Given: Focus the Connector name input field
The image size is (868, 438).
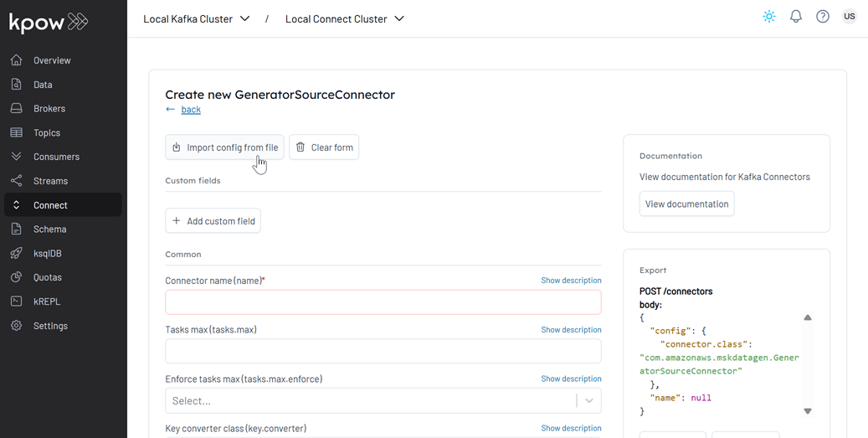Looking at the screenshot, I should pos(383,302).
